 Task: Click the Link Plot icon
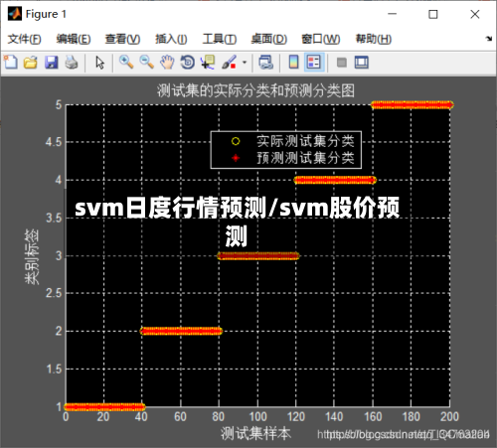pyautogui.click(x=265, y=63)
